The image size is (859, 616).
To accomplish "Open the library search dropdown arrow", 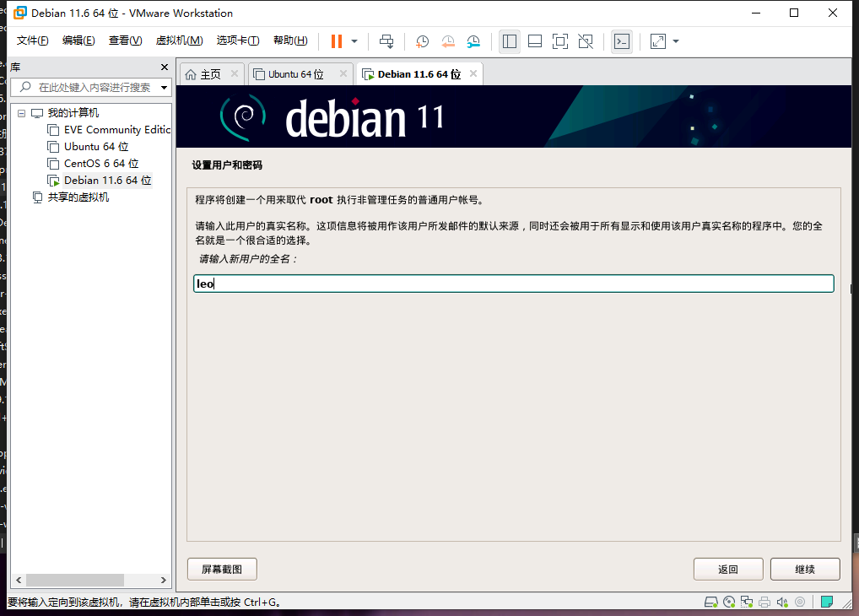I will click(164, 88).
